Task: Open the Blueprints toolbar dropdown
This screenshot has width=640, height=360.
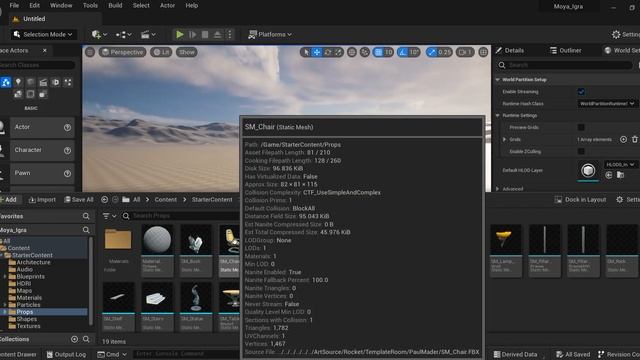Action: click(123, 35)
